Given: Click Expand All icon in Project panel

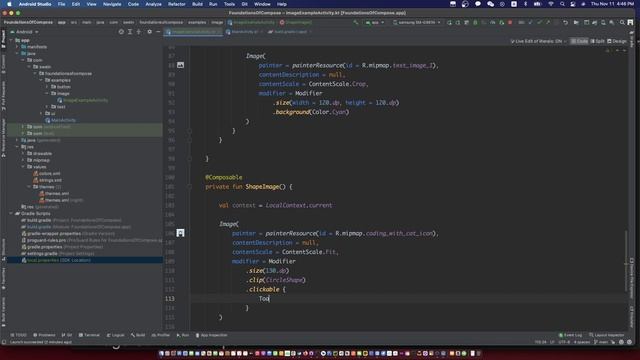Looking at the screenshot, I should coord(130,31).
